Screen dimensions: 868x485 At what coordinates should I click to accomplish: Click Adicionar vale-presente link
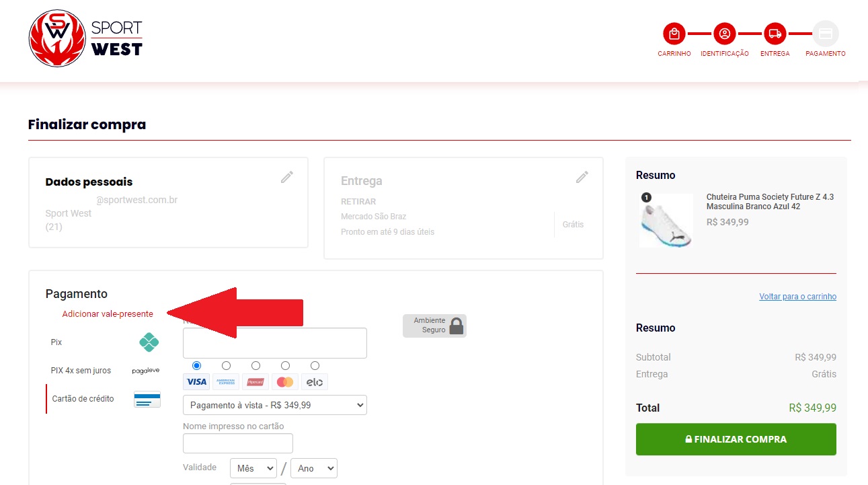[108, 314]
